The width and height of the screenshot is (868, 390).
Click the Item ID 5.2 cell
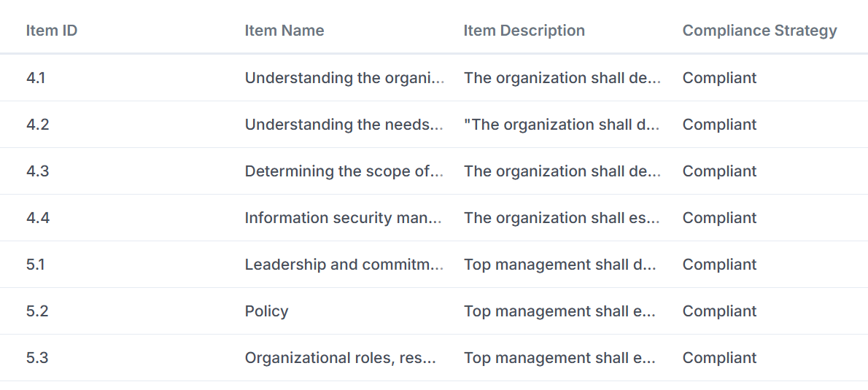pos(37,311)
